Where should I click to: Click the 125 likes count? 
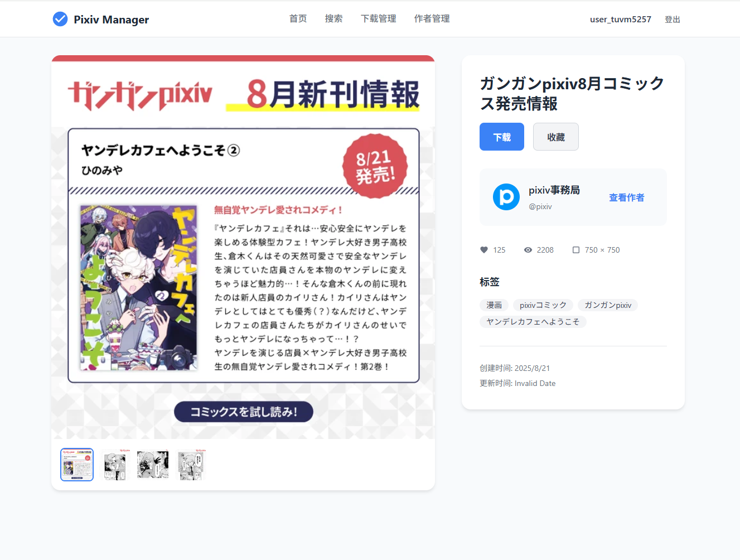(499, 250)
